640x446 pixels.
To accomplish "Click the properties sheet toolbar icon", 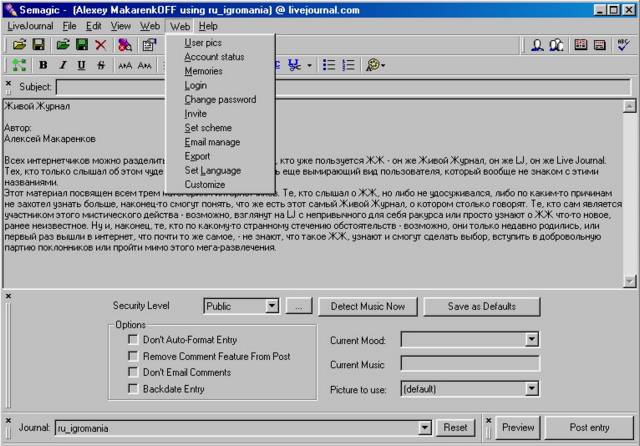I will pos(149,44).
